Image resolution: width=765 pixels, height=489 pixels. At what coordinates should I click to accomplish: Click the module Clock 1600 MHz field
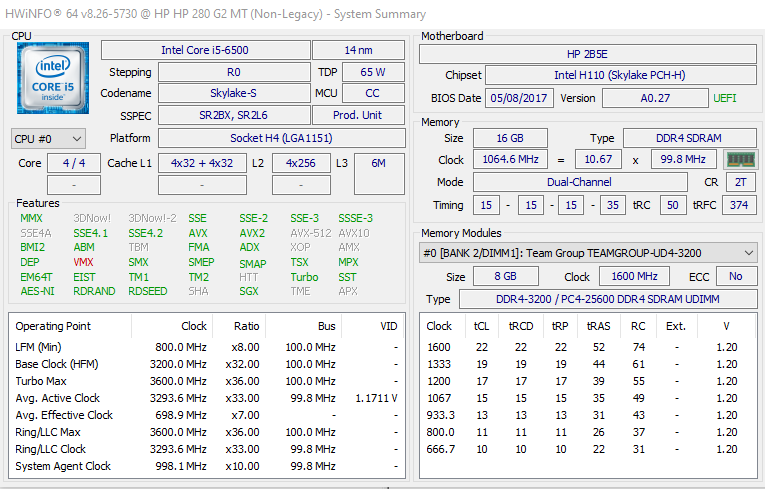634,276
